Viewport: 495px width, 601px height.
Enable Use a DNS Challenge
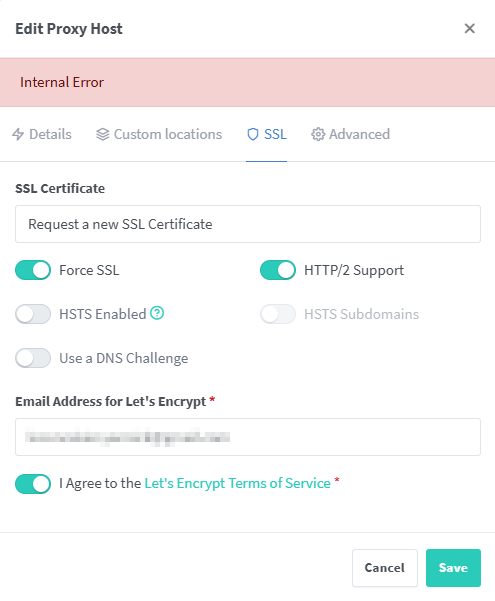[33, 358]
